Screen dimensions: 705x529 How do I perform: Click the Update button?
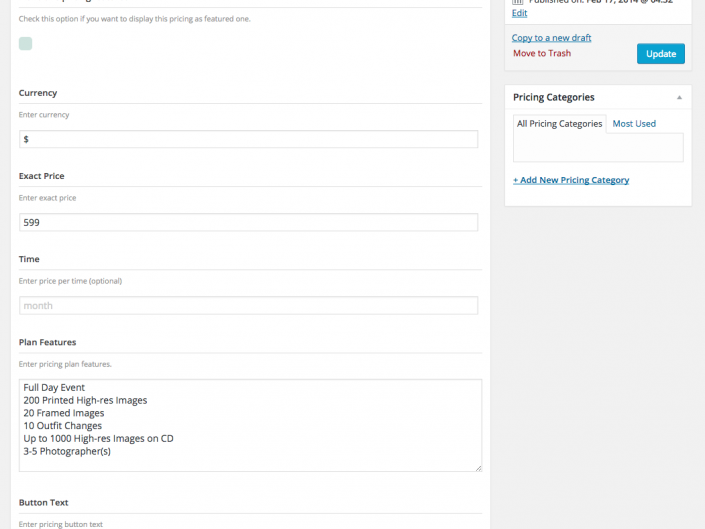coord(660,54)
